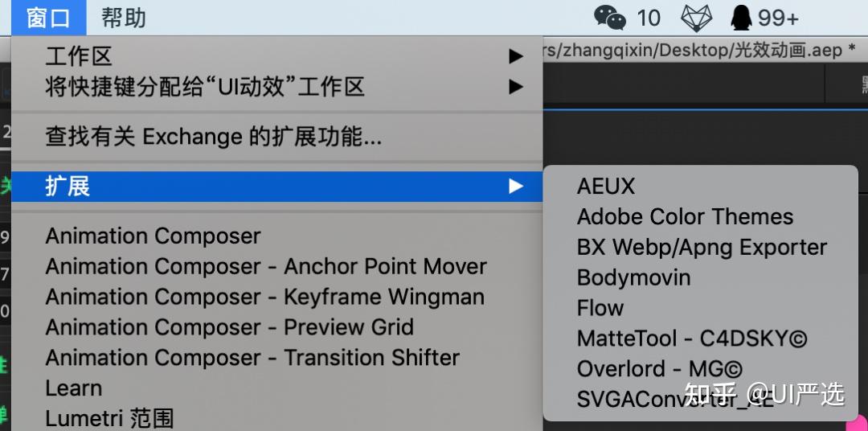
Task: Open the AEUX extension
Action: pyautogui.click(x=606, y=187)
